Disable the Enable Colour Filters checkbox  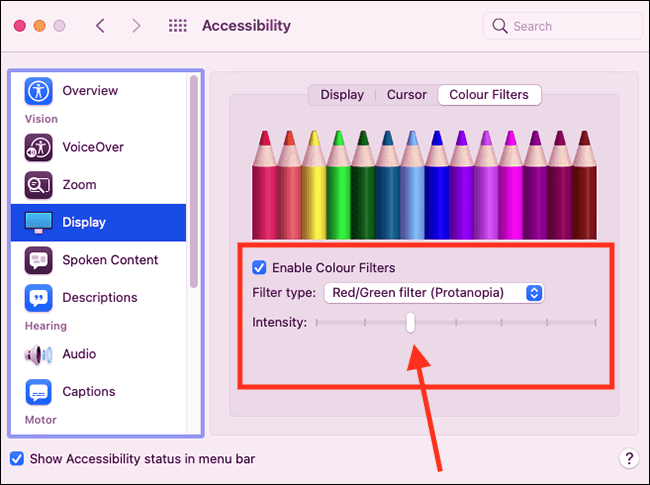(260, 267)
